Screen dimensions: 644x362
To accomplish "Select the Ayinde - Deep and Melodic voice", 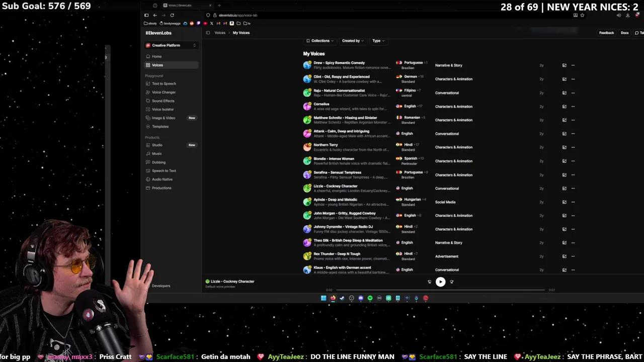I will pos(335,200).
